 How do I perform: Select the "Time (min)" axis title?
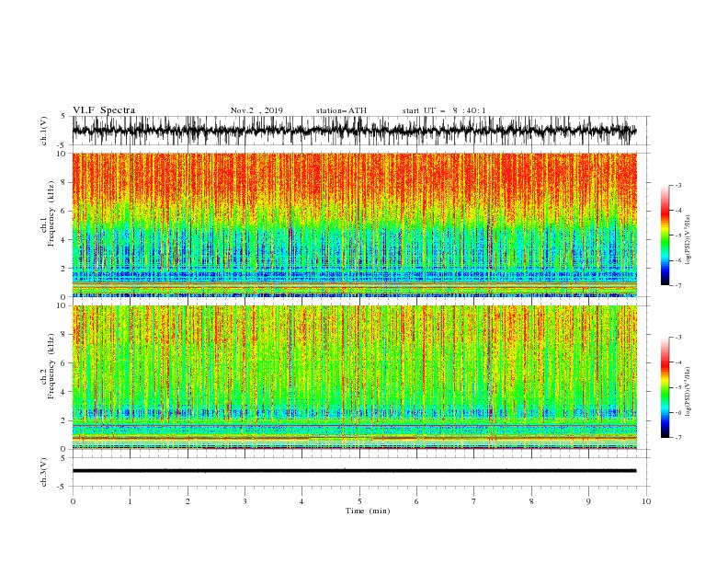(368, 511)
